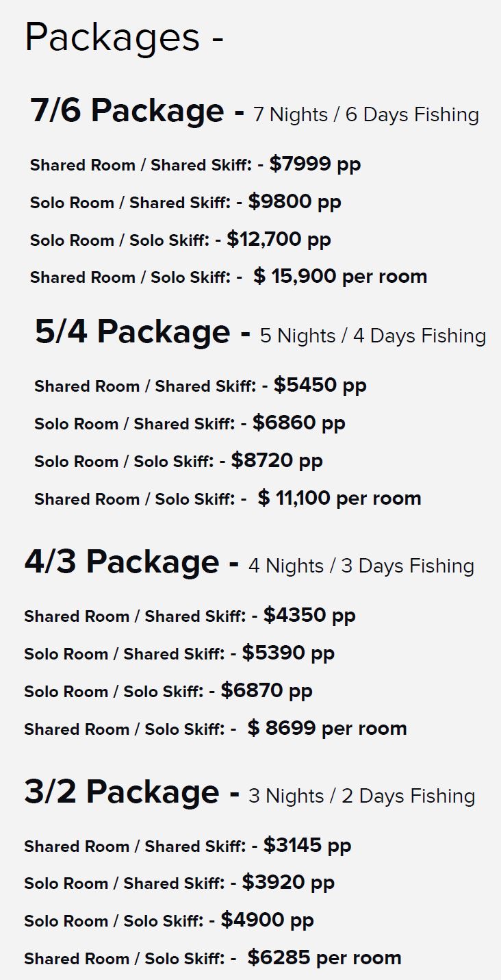Image resolution: width=501 pixels, height=980 pixels.
Task: Click the $8699 per room price
Action: point(327,728)
